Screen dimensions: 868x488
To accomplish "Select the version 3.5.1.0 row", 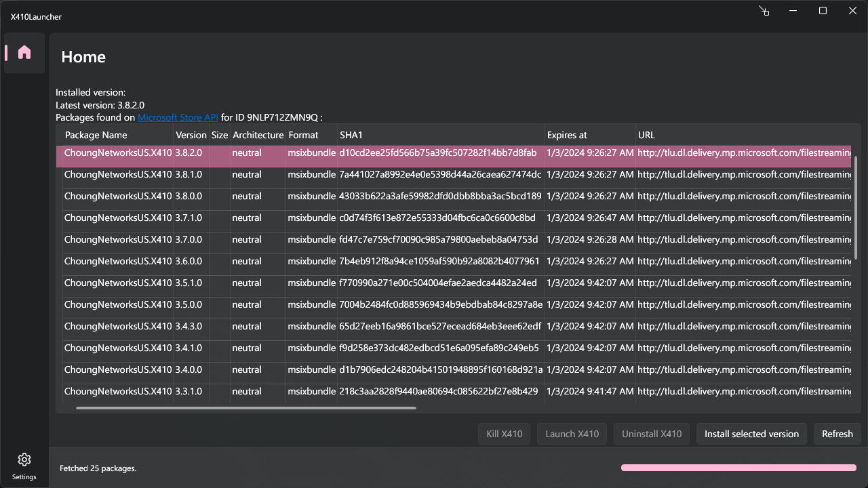I will point(454,286).
